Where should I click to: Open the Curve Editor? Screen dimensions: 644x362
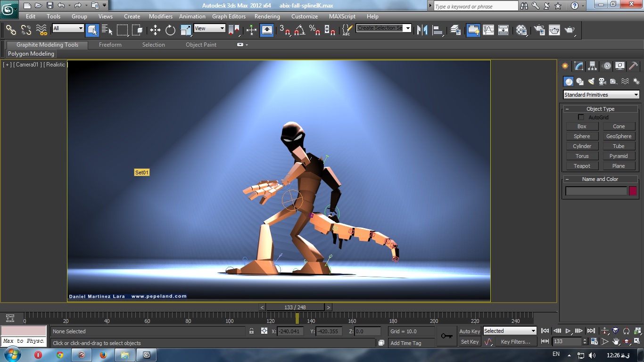coord(488,30)
